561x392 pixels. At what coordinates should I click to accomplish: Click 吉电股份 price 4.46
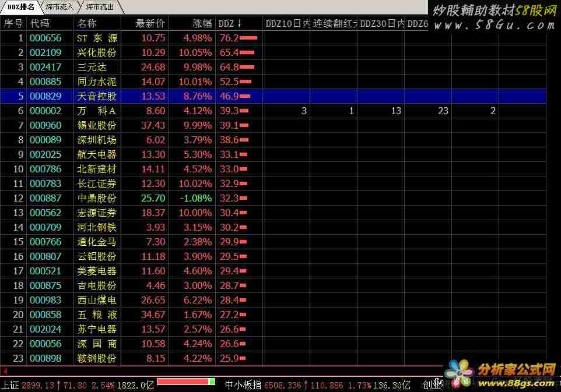pos(156,285)
